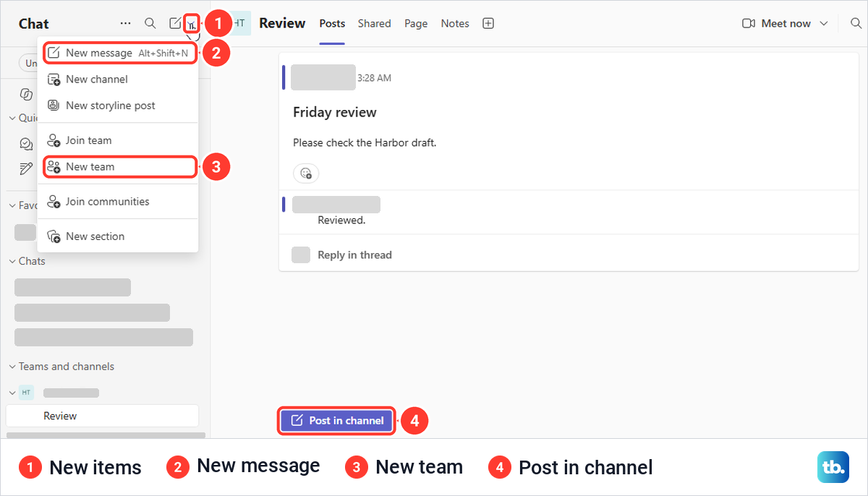Click the chat bubble icon under Quick views
This screenshot has width=868, height=496.
[26, 144]
